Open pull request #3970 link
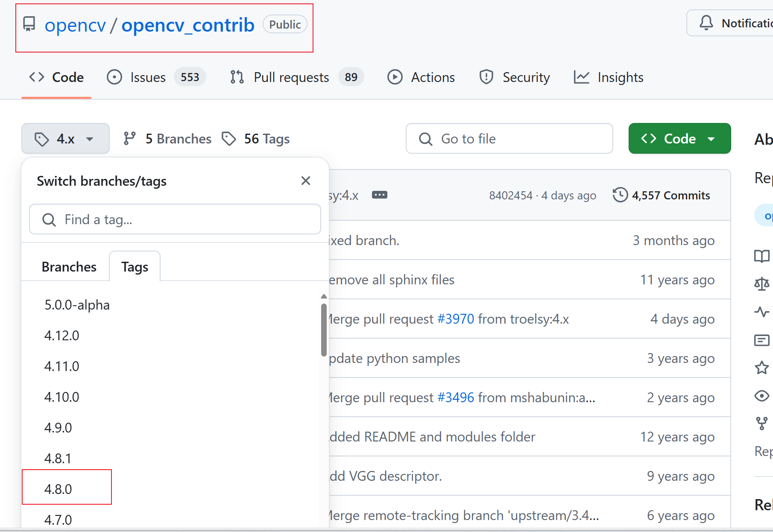773x532 pixels. 456,319
